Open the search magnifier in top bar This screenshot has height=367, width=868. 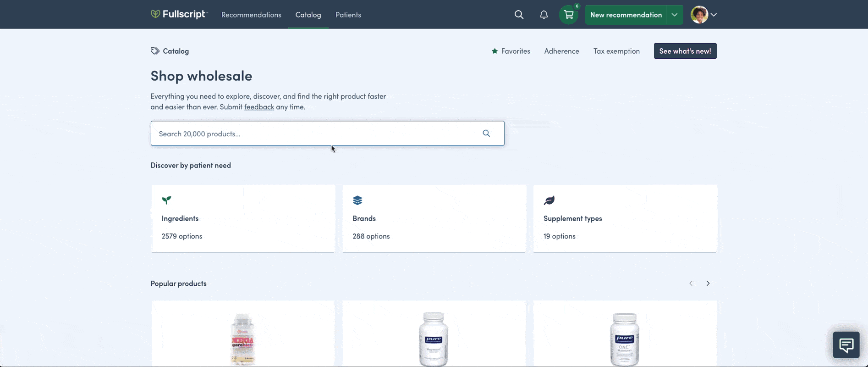519,15
